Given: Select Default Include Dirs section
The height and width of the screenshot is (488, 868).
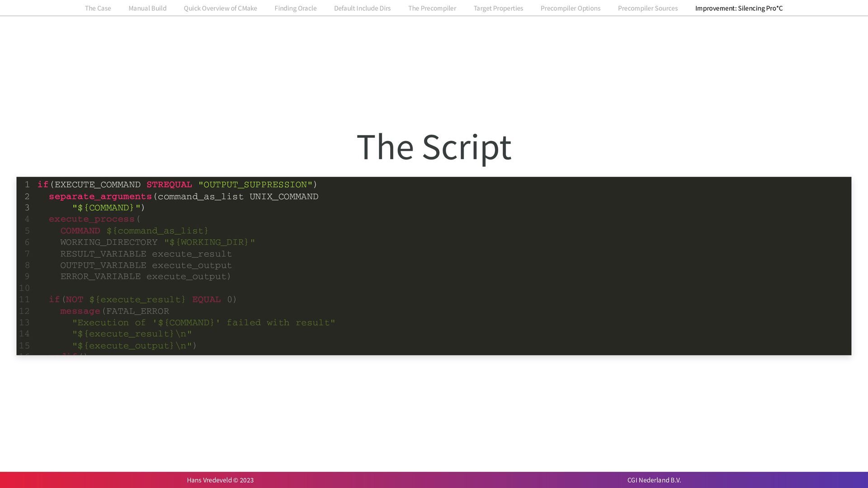Looking at the screenshot, I should [362, 8].
